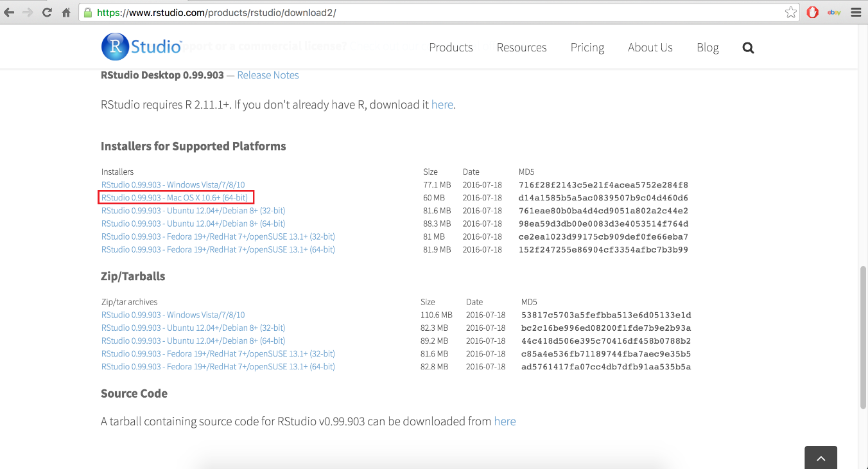
Task: Download Fedora/RedHat 32-bit installer
Action: 218,236
